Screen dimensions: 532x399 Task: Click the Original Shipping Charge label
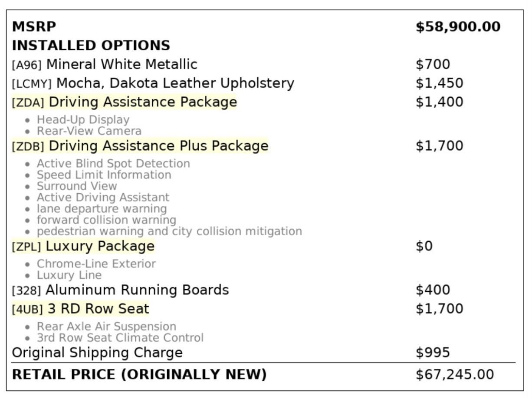tap(97, 352)
